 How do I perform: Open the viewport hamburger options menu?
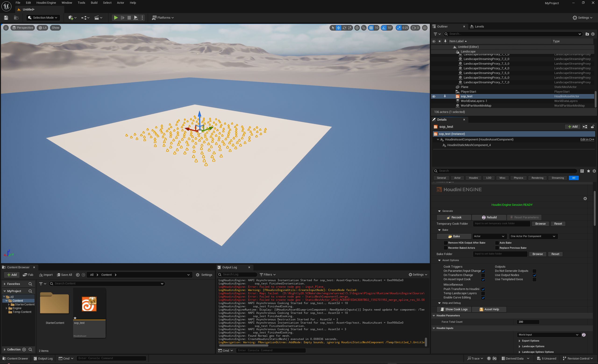pos(6,28)
